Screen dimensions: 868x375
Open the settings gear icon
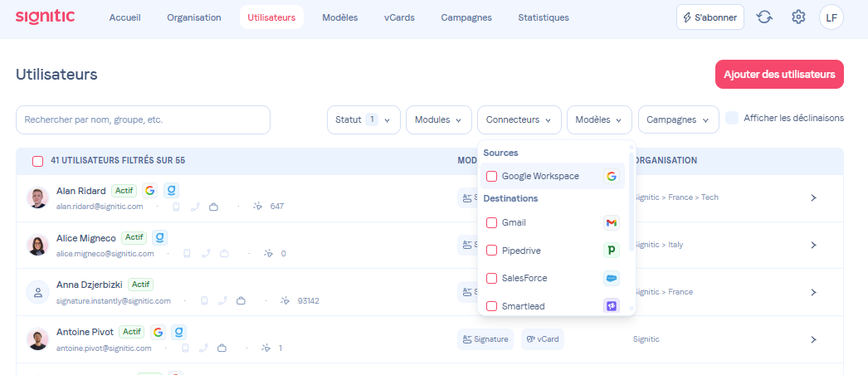797,17
